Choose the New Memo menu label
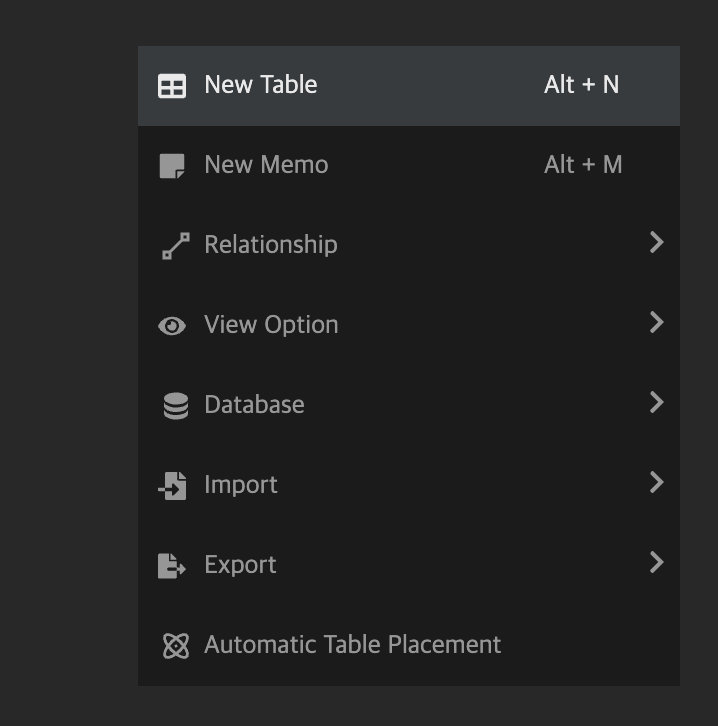Screen dimensions: 718x726 266,165
